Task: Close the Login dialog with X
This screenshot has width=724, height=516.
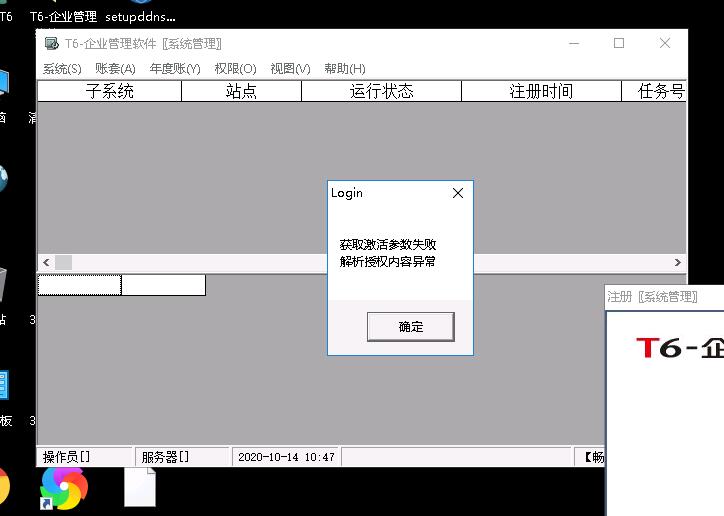Action: (458, 193)
